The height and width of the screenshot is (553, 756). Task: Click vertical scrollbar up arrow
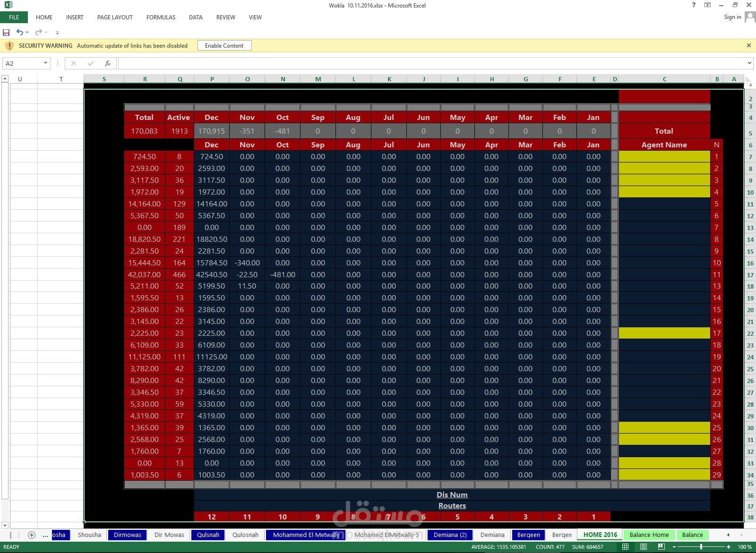coord(5,79)
